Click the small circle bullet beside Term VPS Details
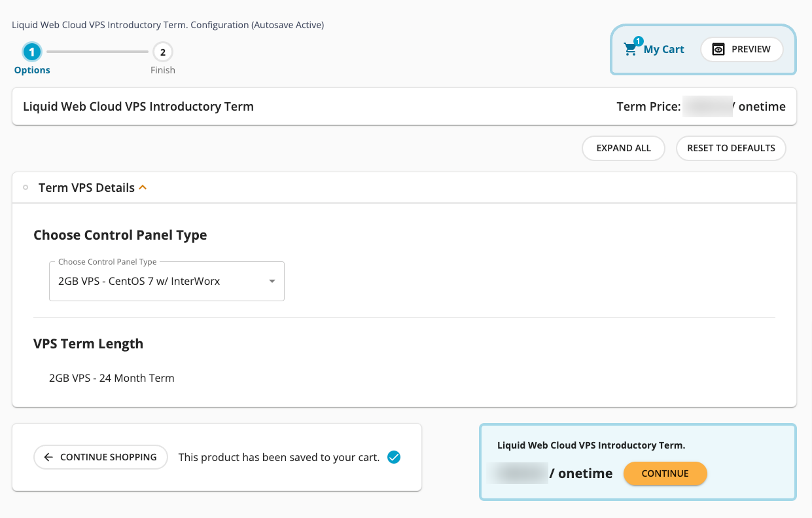The width and height of the screenshot is (812, 518). (26, 188)
